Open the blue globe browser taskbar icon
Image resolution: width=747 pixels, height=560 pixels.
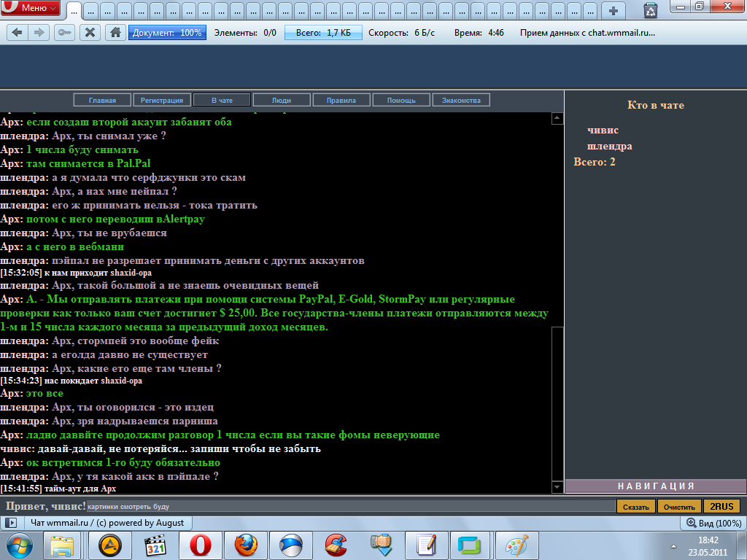291,545
